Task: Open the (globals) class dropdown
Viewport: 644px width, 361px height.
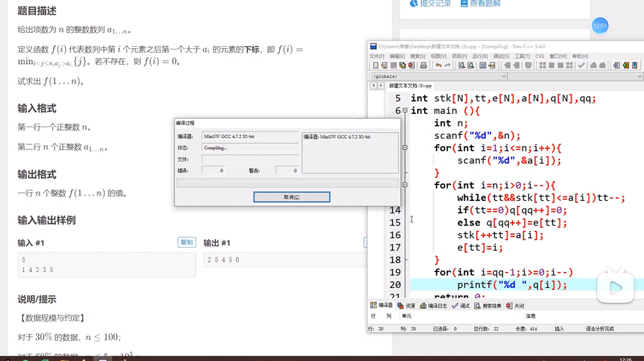Action: [x=439, y=76]
